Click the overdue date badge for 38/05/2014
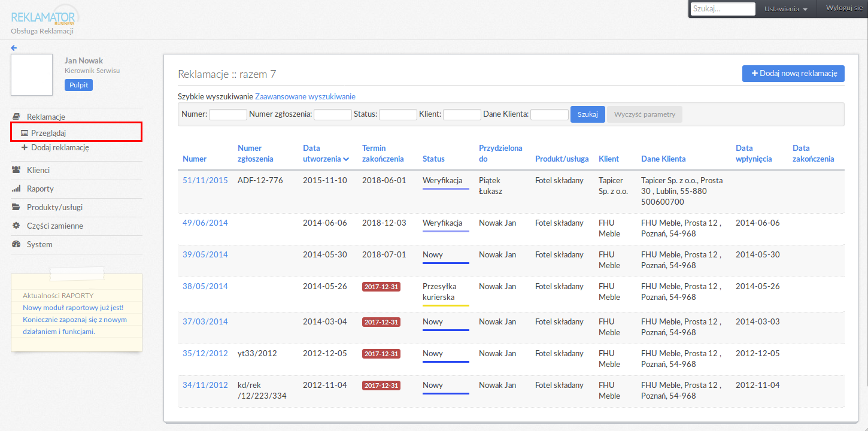The height and width of the screenshot is (431, 868). (x=381, y=287)
